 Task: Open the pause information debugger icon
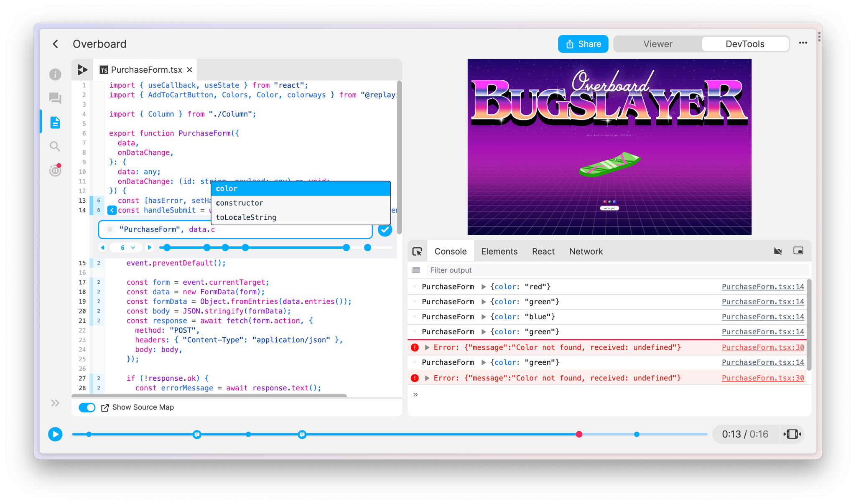[x=55, y=170]
